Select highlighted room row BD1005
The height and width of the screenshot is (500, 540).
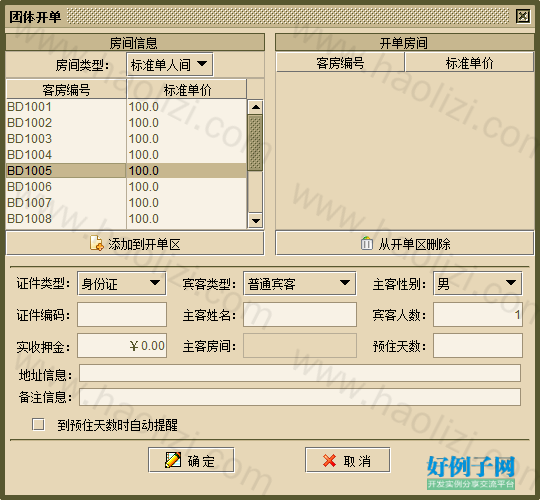click(126, 170)
